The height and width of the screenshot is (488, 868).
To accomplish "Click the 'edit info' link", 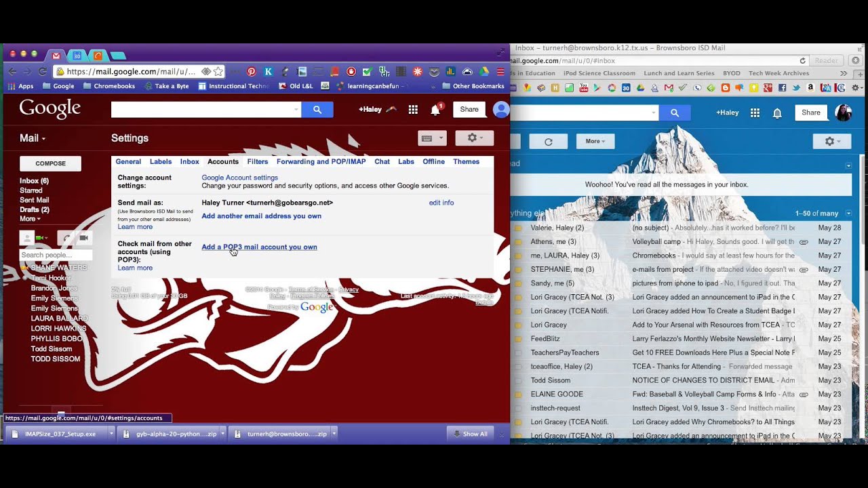I will click(x=441, y=203).
